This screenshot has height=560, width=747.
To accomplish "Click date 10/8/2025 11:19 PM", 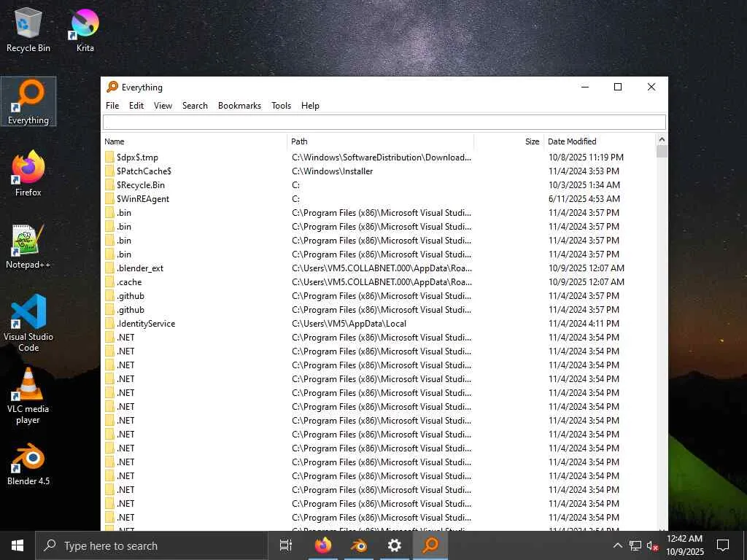I will tap(586, 157).
